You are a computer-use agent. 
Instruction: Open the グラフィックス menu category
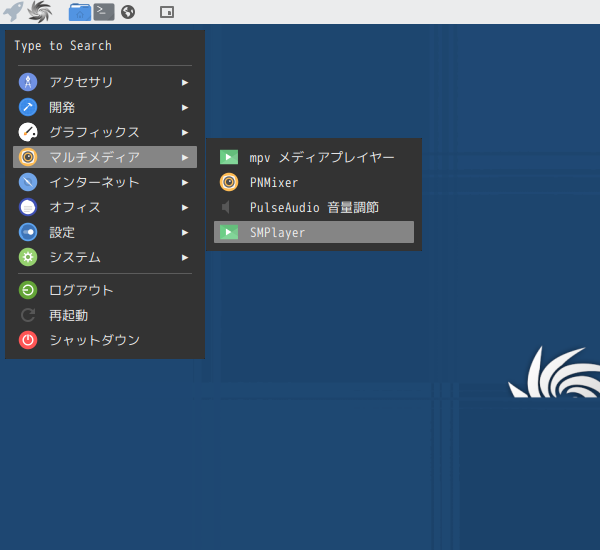94,132
